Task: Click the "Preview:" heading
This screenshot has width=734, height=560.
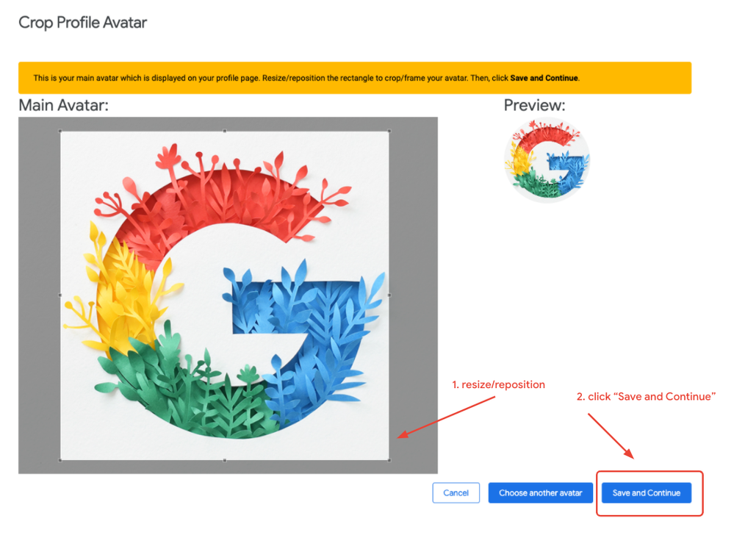Action: (x=535, y=105)
